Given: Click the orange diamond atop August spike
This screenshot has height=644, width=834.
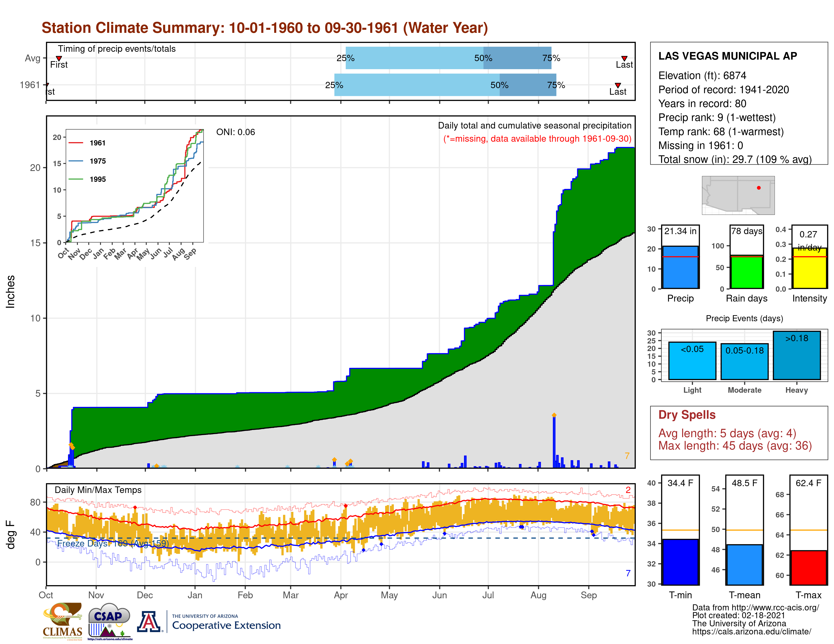Looking at the screenshot, I should click(x=554, y=415).
